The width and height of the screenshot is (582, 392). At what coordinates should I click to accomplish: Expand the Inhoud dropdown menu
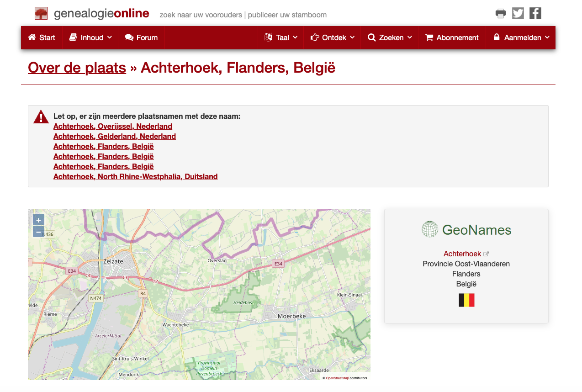90,37
